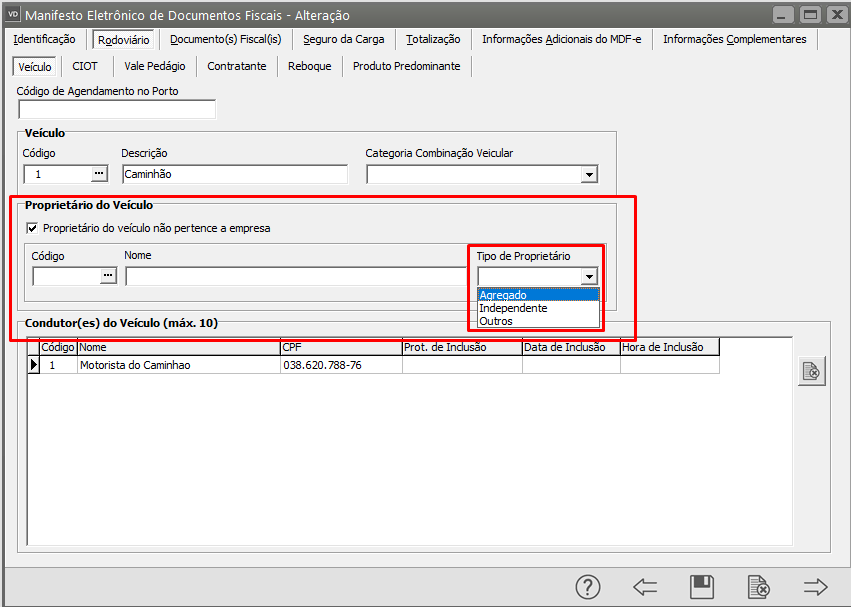The width and height of the screenshot is (851, 607).
Task: Cancel with the bottom bar document-X icon
Action: [x=758, y=587]
